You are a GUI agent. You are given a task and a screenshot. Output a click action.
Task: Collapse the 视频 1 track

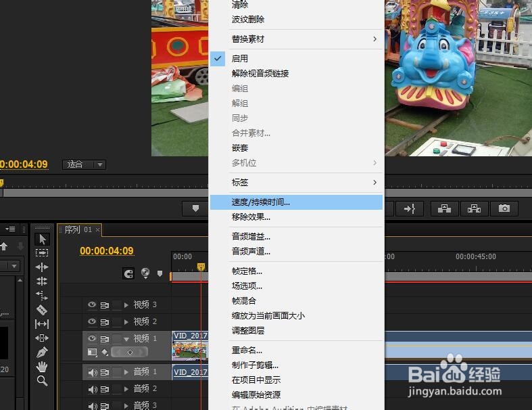click(x=126, y=339)
